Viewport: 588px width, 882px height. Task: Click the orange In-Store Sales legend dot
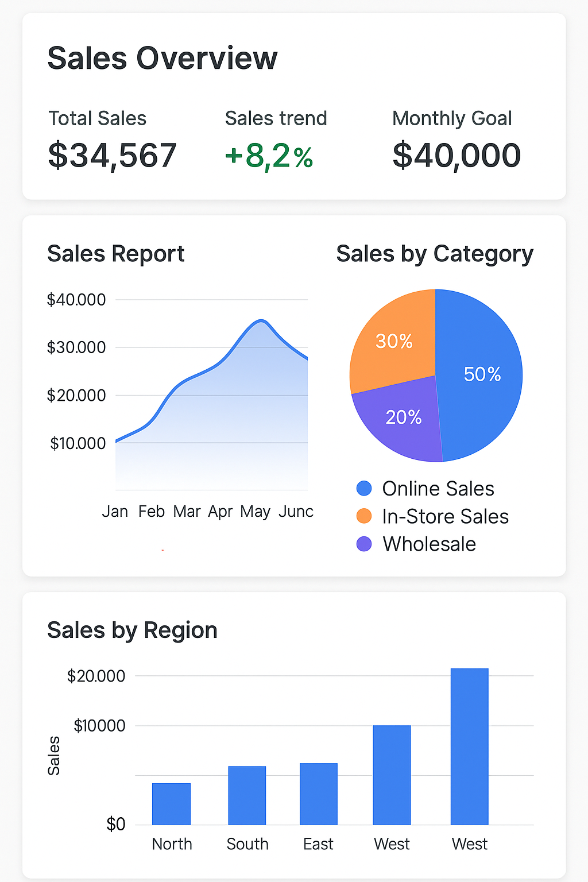click(x=364, y=516)
